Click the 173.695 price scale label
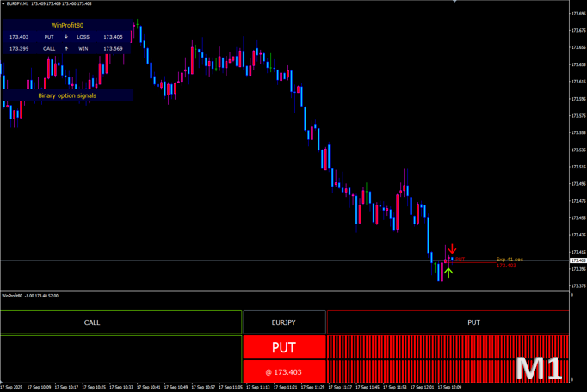 click(x=578, y=14)
